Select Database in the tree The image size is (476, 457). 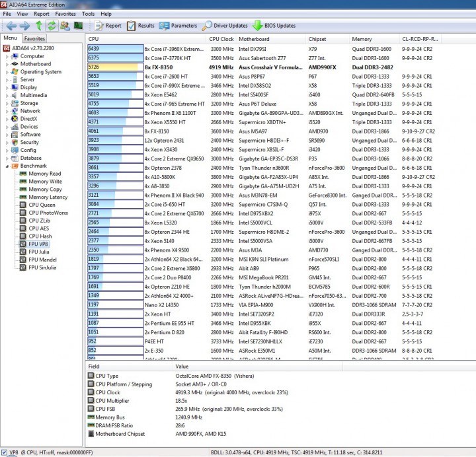point(30,158)
